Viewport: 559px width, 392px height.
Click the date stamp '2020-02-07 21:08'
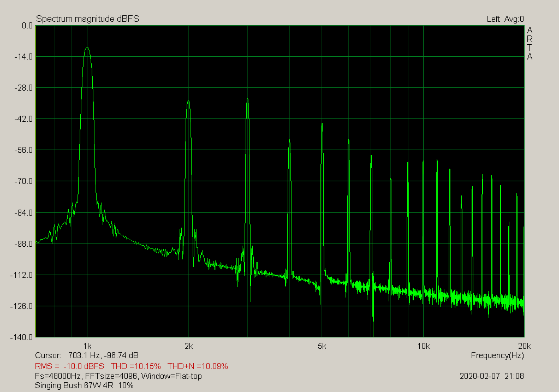[492, 376]
